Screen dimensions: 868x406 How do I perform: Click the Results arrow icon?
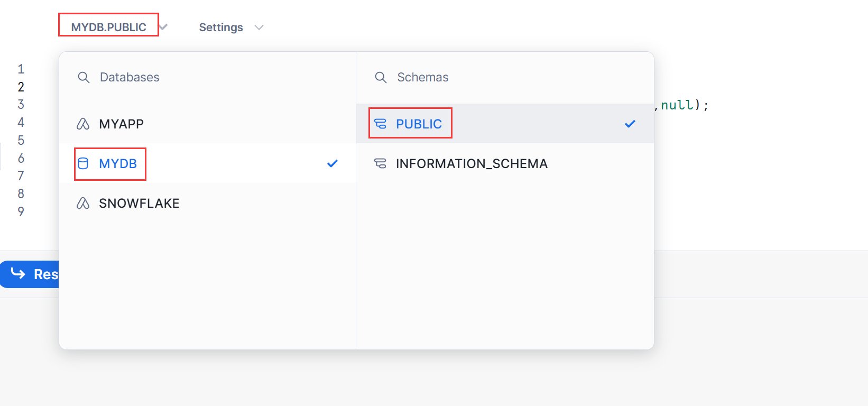point(19,274)
